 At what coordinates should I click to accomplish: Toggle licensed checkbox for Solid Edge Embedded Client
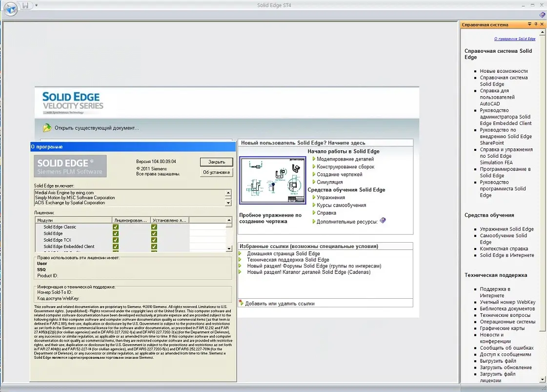tap(116, 247)
